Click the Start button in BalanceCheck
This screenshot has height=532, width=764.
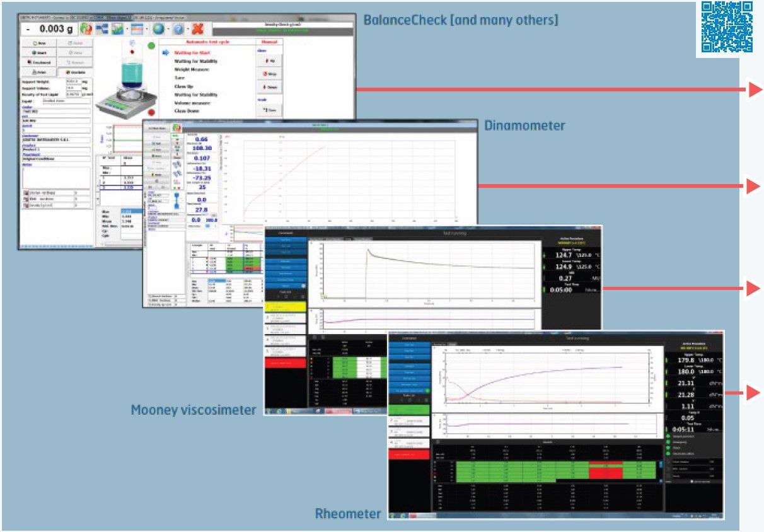(39, 53)
